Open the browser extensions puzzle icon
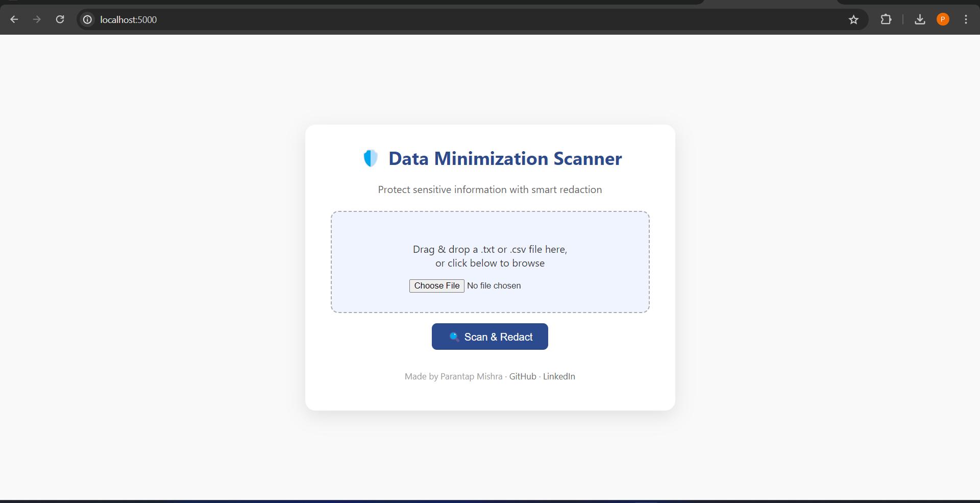Viewport: 980px width, 503px height. coord(886,19)
